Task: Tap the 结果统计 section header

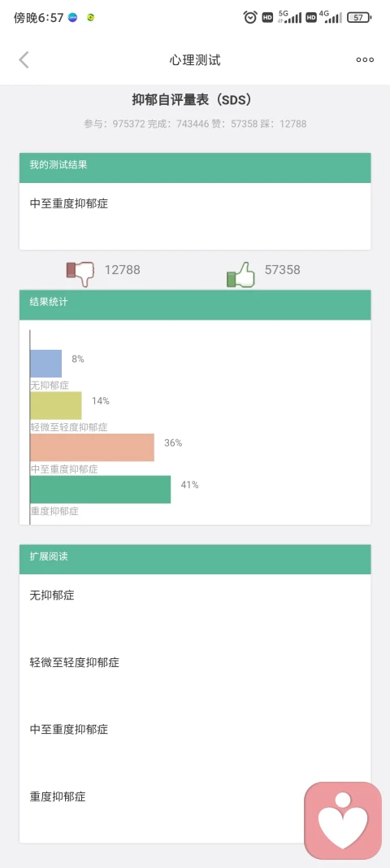Action: (x=195, y=304)
